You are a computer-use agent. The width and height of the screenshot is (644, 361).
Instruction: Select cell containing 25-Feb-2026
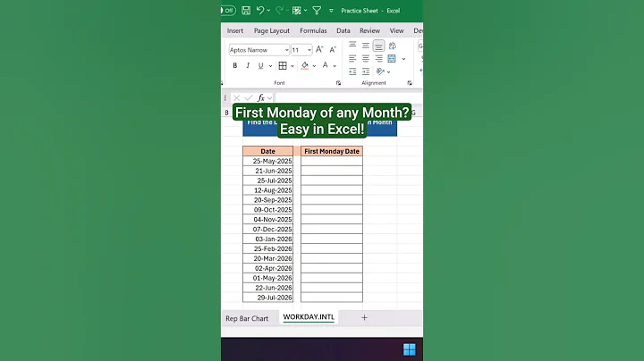click(x=267, y=248)
